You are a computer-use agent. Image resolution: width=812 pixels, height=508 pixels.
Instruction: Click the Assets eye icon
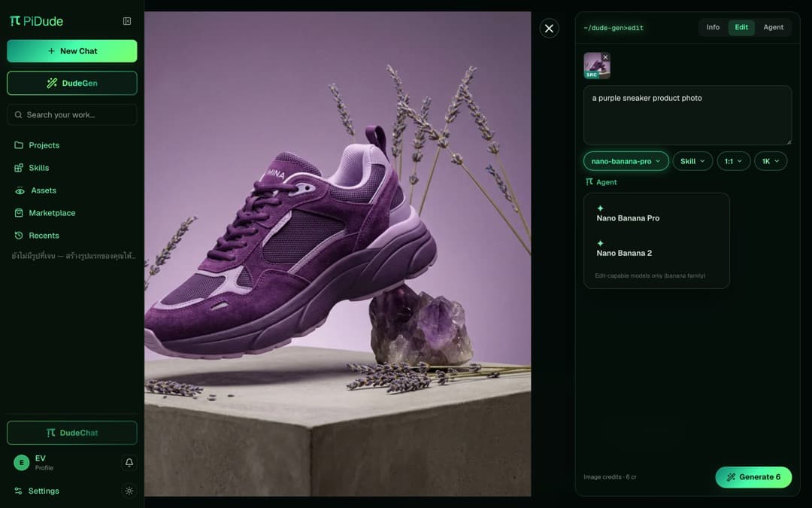click(x=20, y=190)
